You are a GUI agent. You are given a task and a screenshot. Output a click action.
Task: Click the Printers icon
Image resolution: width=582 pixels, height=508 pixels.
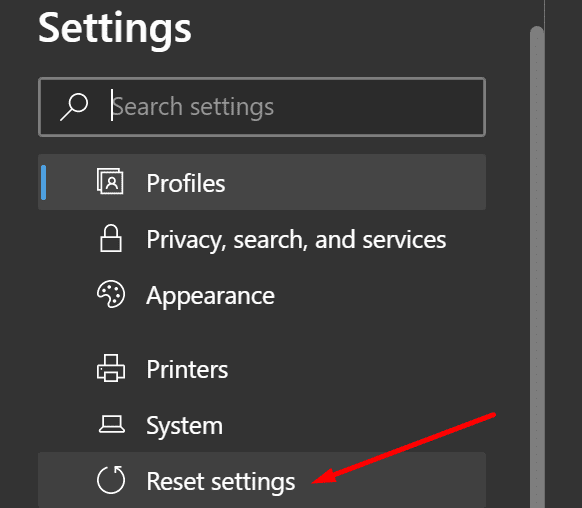tap(111, 368)
